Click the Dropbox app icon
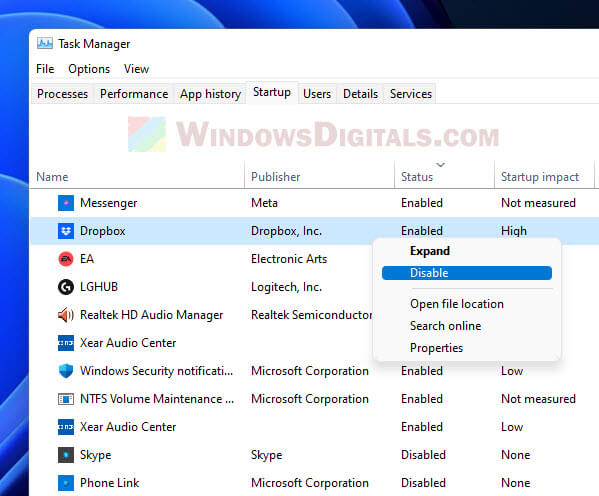599x496 pixels. pos(66,231)
